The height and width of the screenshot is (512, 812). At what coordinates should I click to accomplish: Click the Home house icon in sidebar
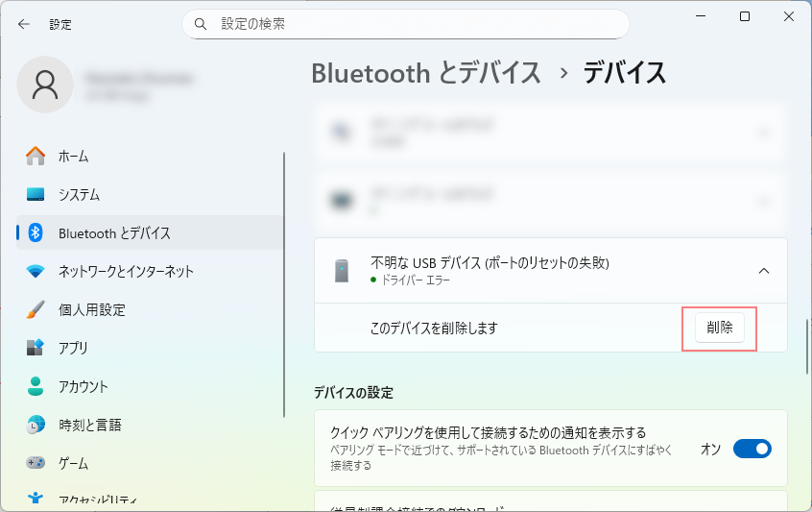pyautogui.click(x=36, y=156)
